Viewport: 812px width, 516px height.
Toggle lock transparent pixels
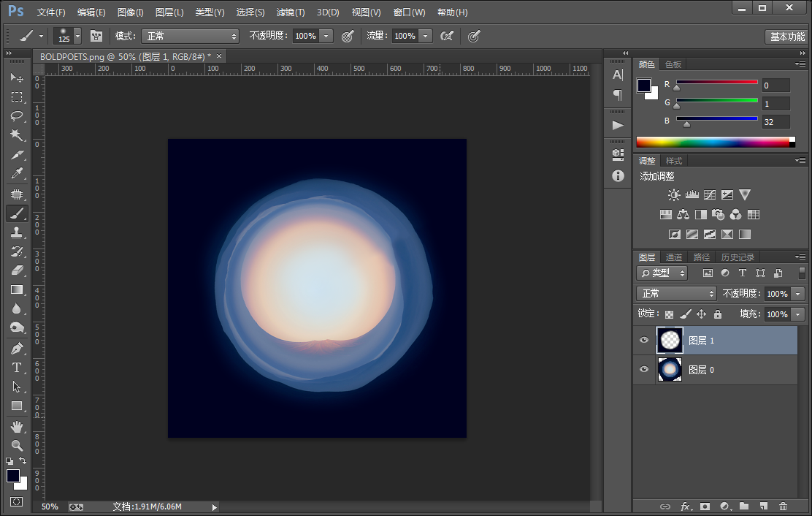click(x=669, y=314)
